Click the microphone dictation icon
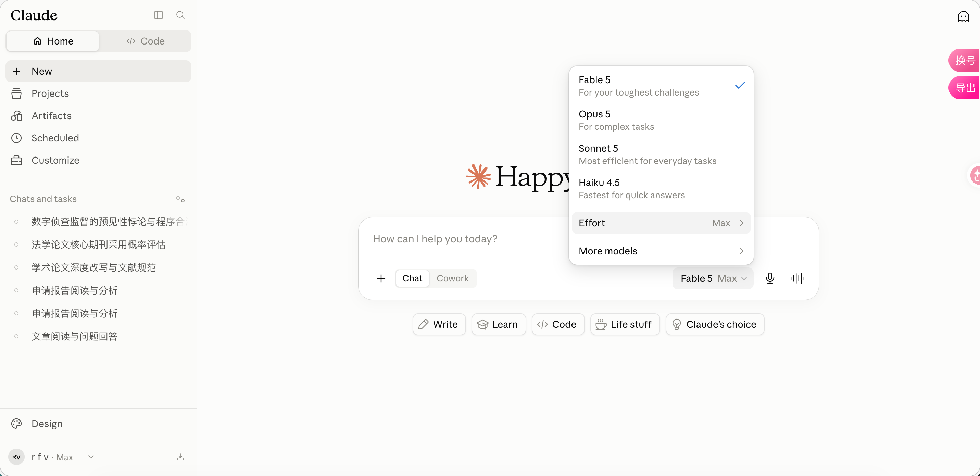The width and height of the screenshot is (980, 476). point(770,278)
